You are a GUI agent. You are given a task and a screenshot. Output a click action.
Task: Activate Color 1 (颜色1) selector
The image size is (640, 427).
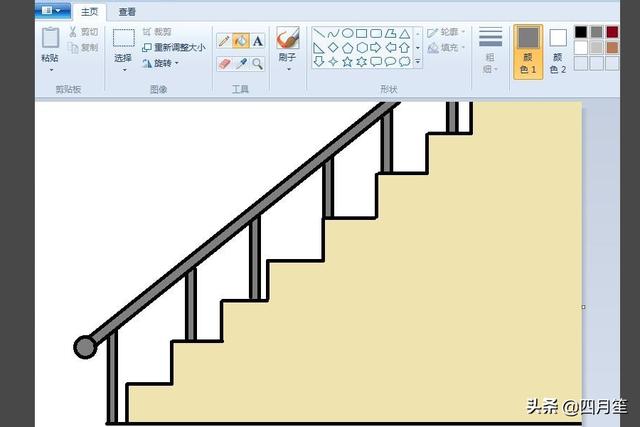tap(528, 51)
